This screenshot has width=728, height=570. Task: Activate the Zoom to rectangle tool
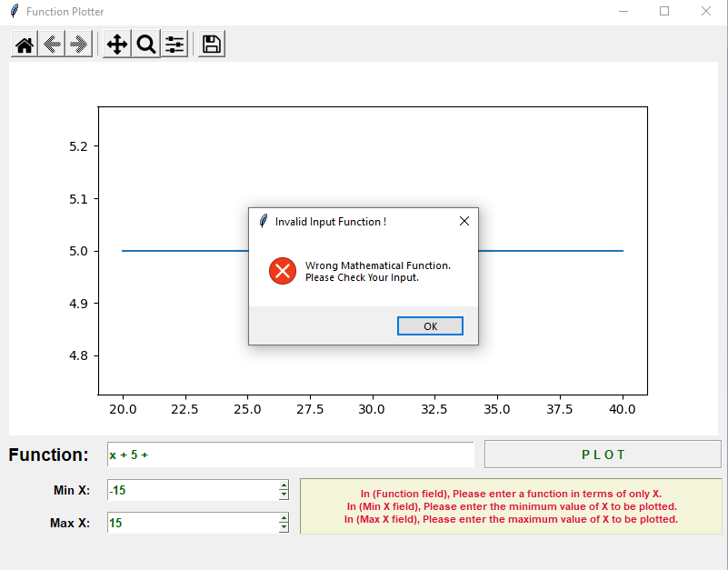[146, 45]
